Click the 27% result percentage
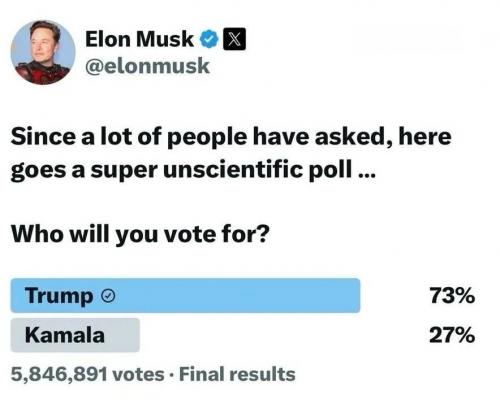500x408 pixels. click(452, 335)
